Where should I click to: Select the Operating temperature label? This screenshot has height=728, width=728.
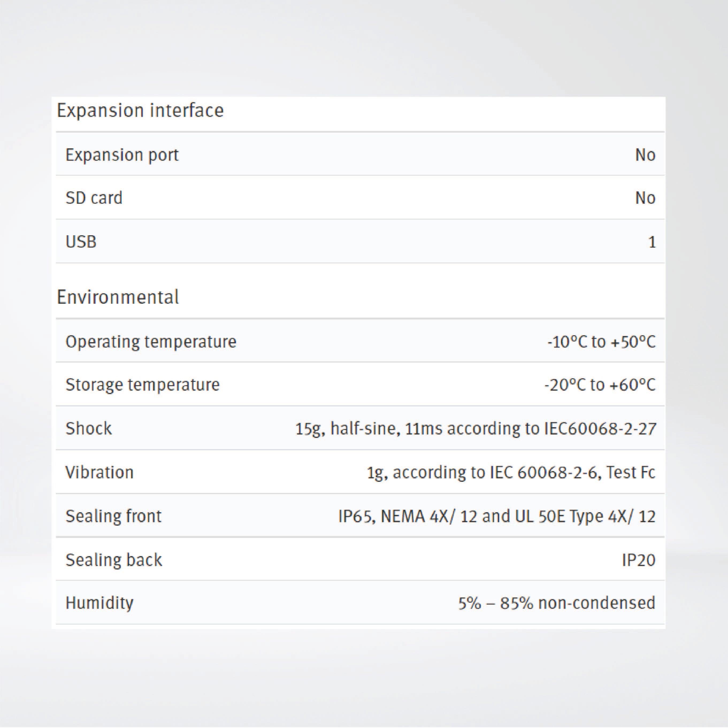(x=151, y=342)
